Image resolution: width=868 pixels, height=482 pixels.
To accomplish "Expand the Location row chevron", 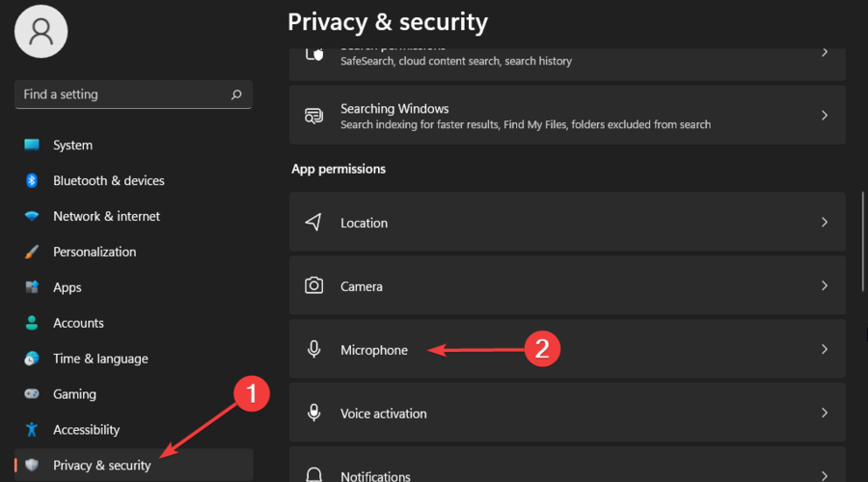I will [824, 223].
